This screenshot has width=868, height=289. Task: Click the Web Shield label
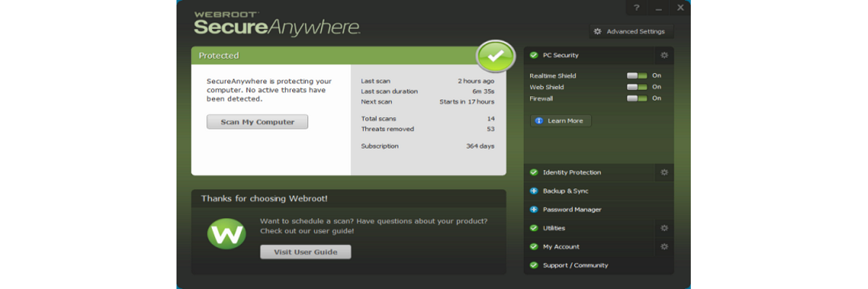point(547,87)
